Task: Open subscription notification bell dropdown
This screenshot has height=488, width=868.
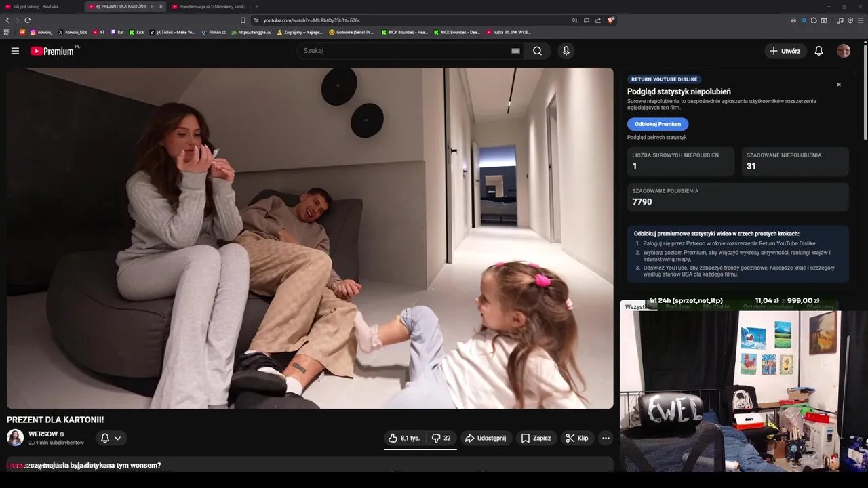Action: (111, 438)
